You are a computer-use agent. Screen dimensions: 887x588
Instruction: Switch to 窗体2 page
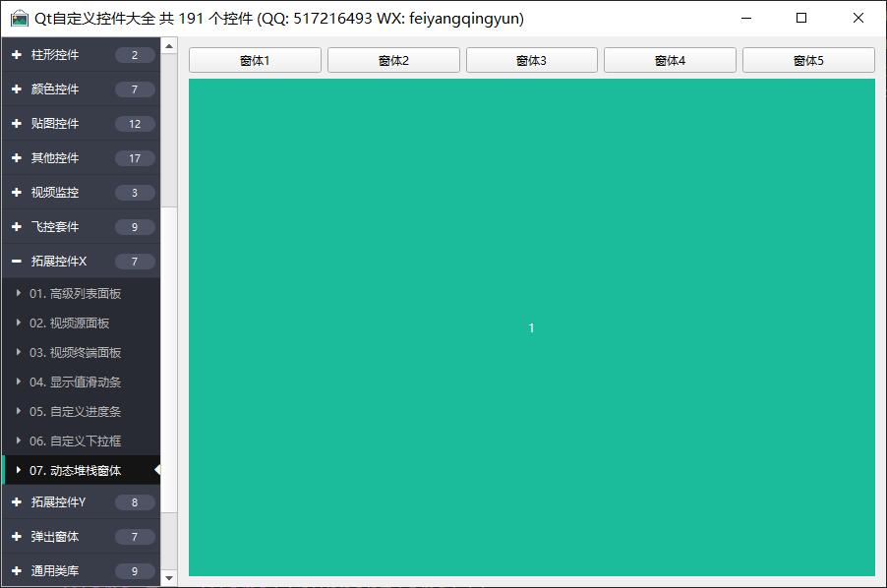coord(393,60)
